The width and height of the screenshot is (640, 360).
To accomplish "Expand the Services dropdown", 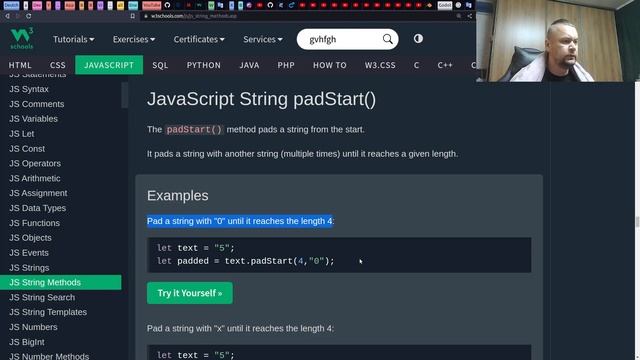I will tap(263, 39).
